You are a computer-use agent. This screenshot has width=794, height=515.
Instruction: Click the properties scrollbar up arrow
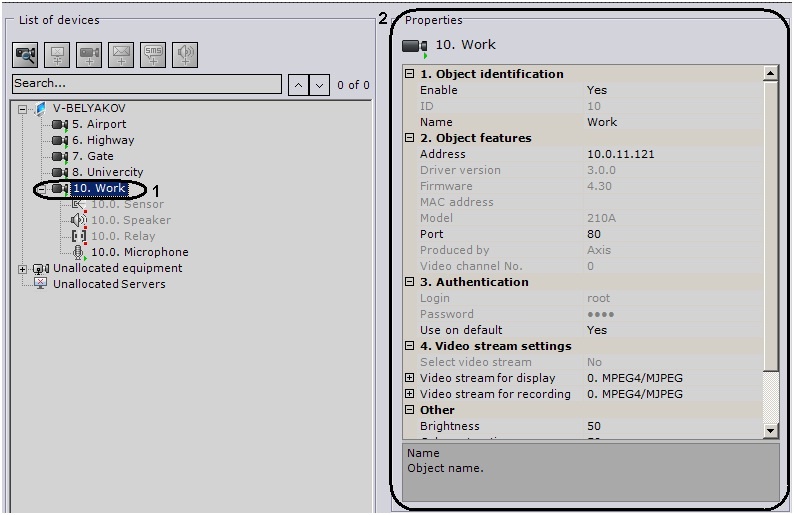770,73
